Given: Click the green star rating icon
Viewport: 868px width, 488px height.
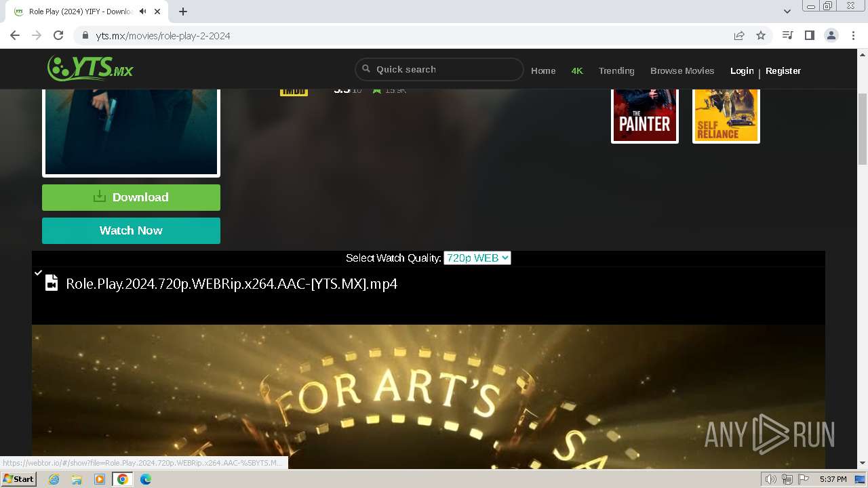Looking at the screenshot, I should click(377, 91).
